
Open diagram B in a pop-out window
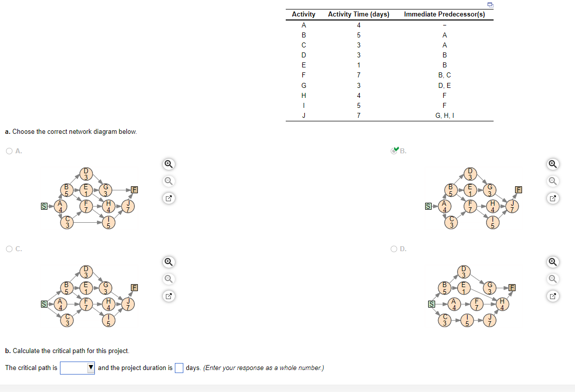click(552, 198)
